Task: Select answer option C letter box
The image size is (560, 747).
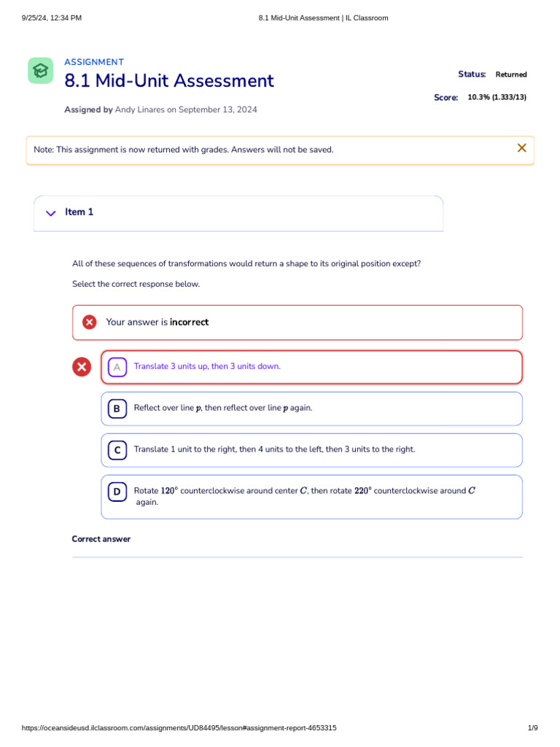Action: 117,450
